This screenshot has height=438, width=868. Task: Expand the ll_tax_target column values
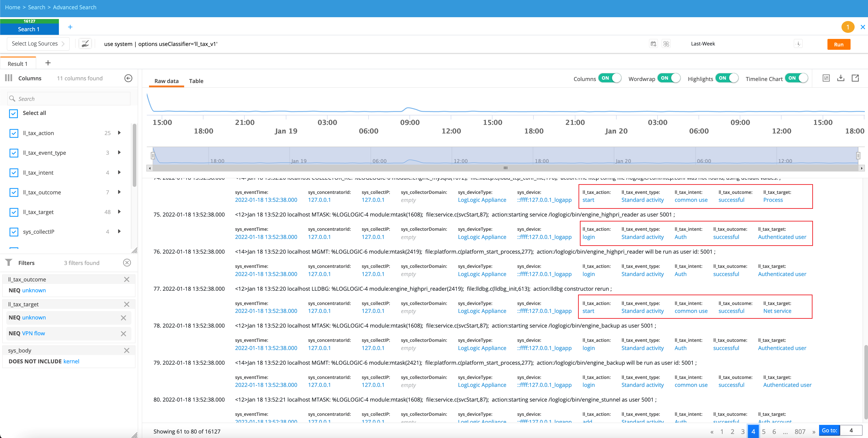tap(119, 212)
